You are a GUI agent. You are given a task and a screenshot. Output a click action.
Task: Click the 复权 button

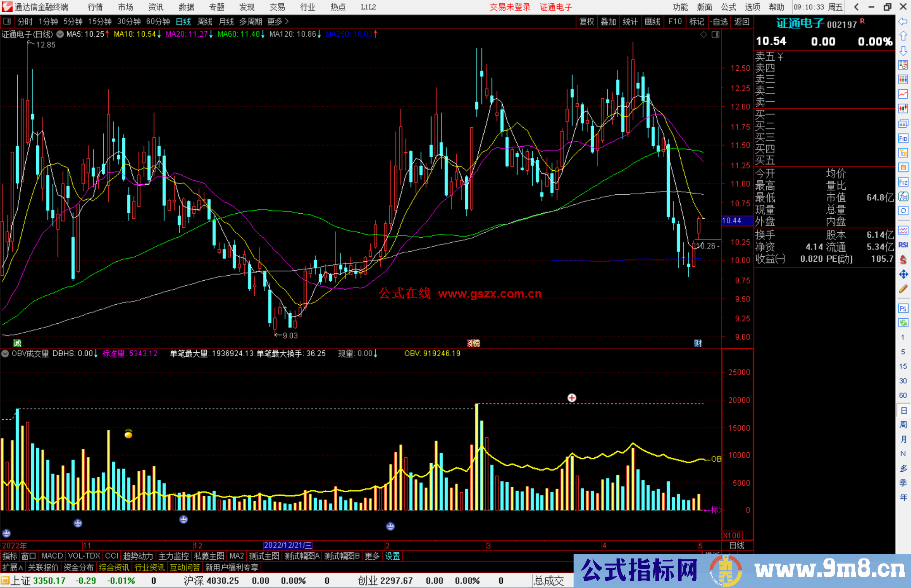click(587, 21)
